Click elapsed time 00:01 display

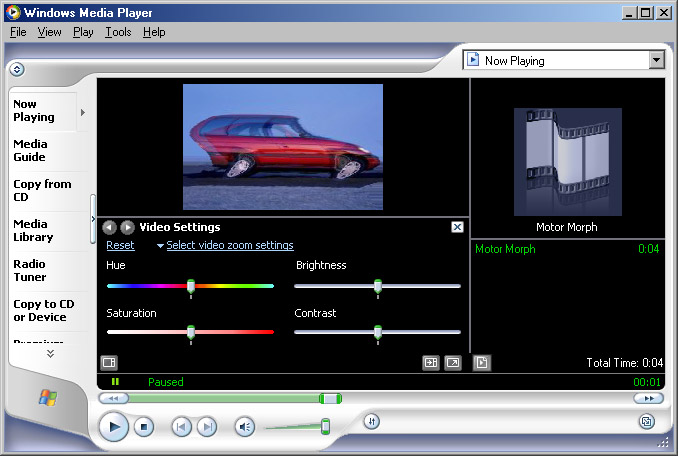pos(647,382)
